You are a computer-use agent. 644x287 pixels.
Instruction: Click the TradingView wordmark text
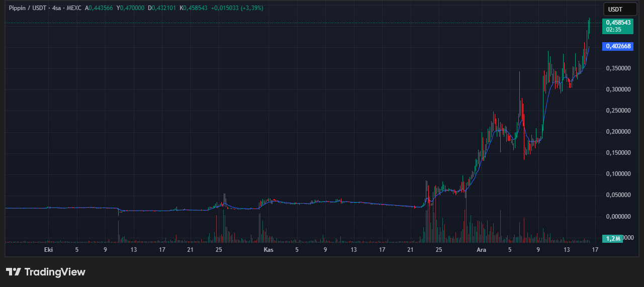(x=55, y=272)
